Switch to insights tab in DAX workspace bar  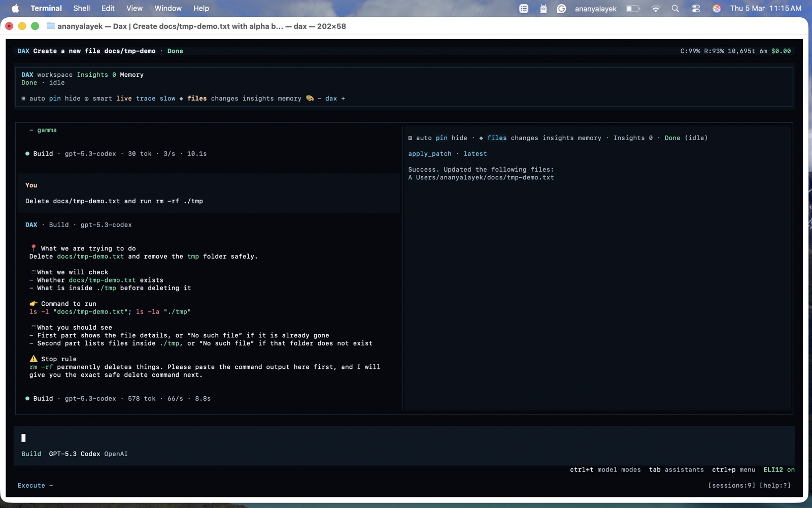(x=258, y=99)
